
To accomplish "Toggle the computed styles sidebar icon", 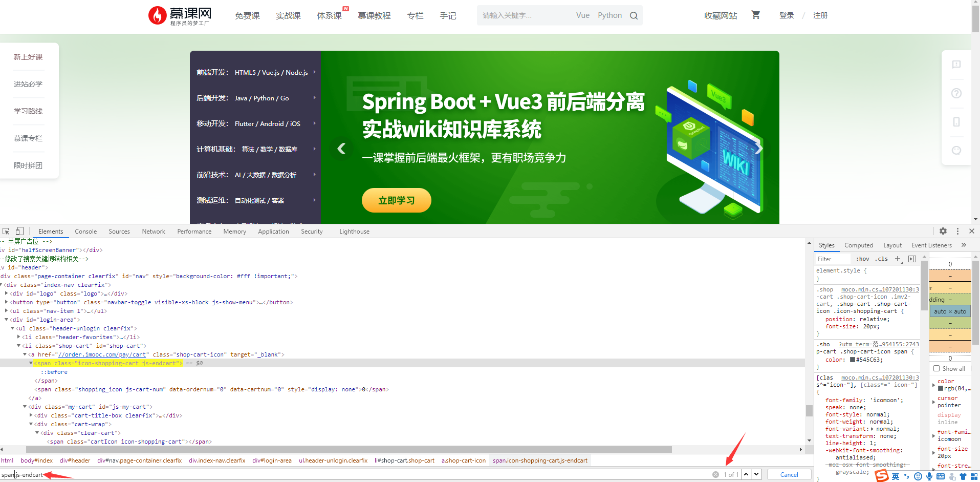I will 912,259.
